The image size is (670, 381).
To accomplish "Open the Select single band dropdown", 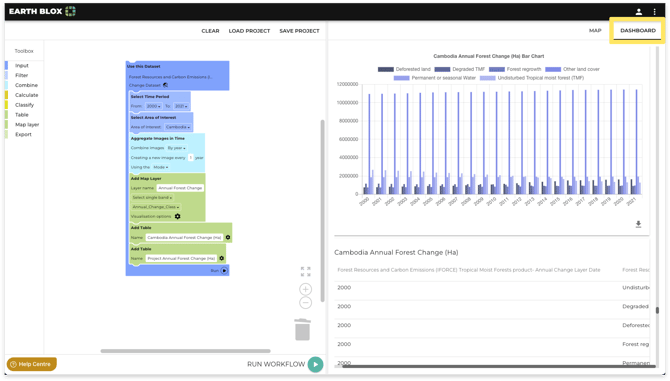I will pyautogui.click(x=152, y=197).
